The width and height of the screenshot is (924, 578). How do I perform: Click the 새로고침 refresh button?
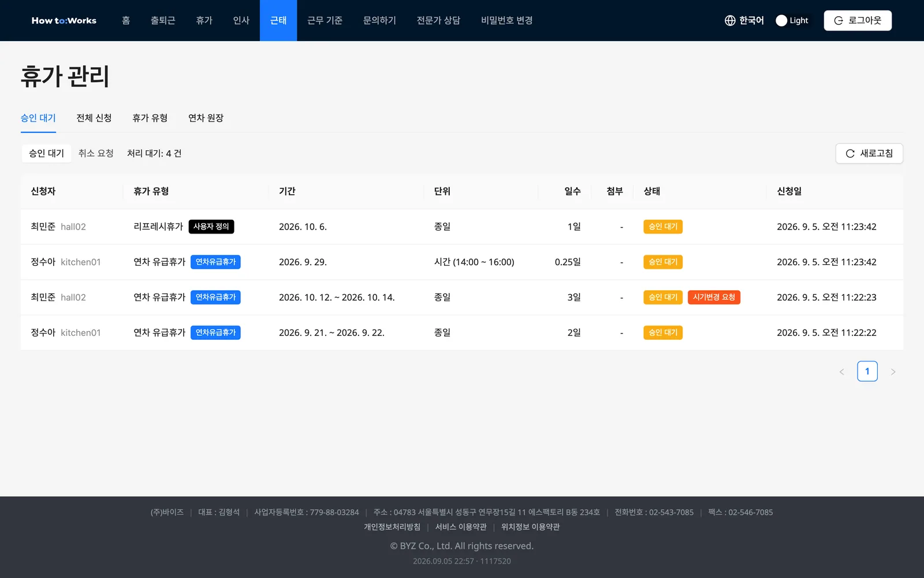pos(869,153)
